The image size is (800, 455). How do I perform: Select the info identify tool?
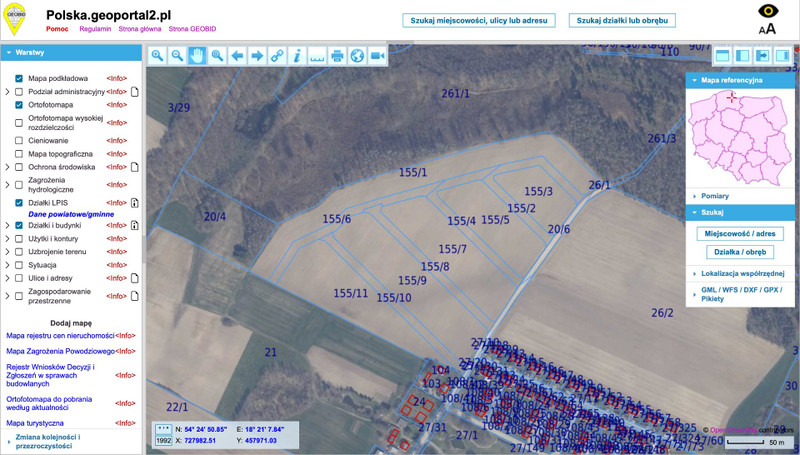tap(297, 56)
